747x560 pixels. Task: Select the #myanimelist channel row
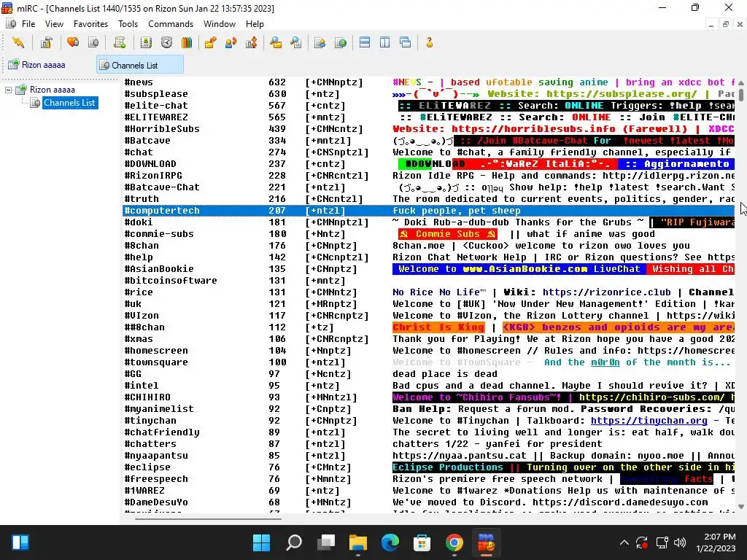tap(428, 409)
